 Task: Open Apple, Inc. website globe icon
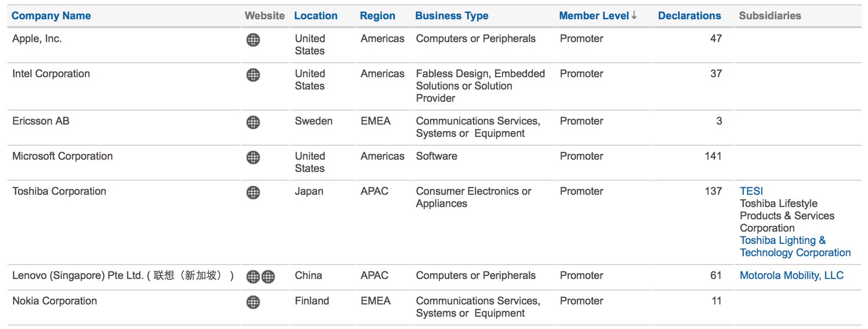point(253,40)
